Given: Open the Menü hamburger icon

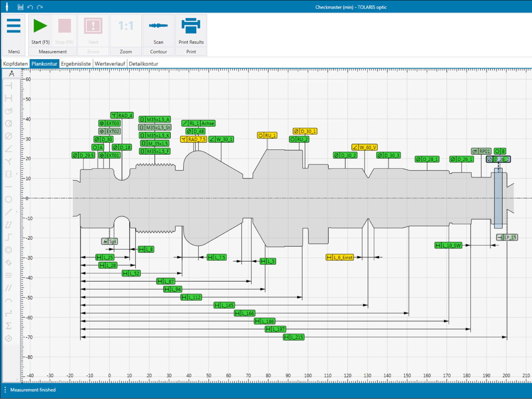Looking at the screenshot, I should 14,26.
